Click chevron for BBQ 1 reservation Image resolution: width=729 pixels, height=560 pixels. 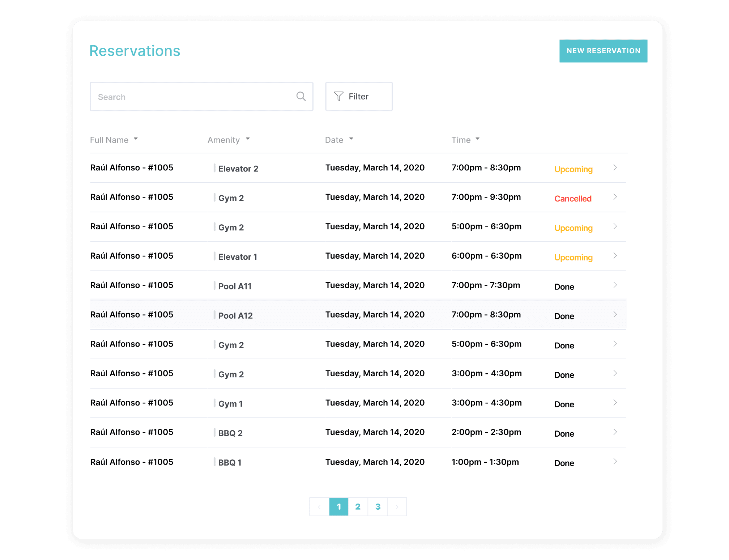click(615, 461)
